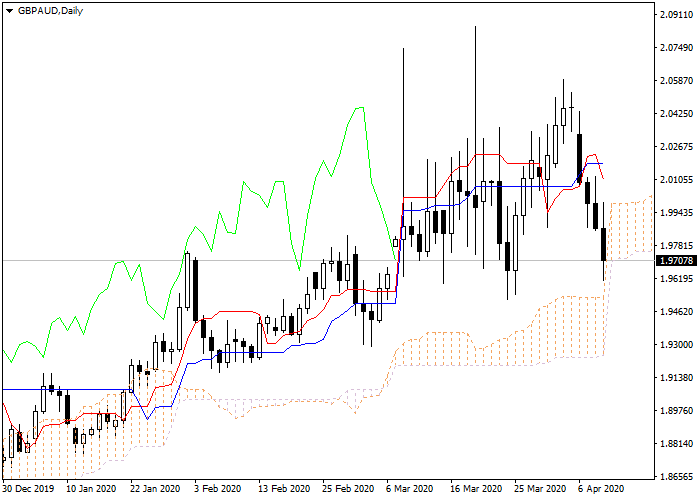Open the GBPAUD chart dropdown triangle
This screenshot has width=700, height=500.
point(9,11)
